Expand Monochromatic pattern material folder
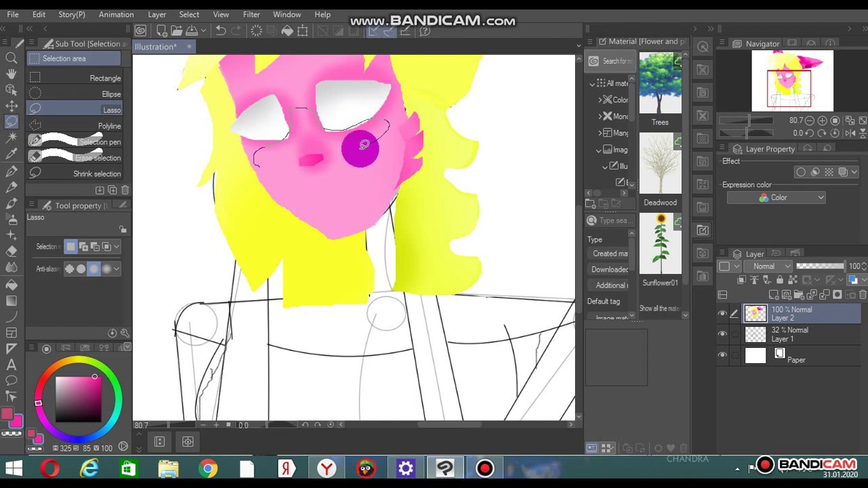This screenshot has height=488, width=868. (601, 117)
